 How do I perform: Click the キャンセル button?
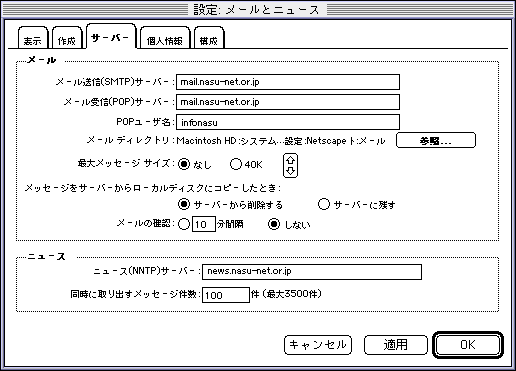tap(318, 345)
